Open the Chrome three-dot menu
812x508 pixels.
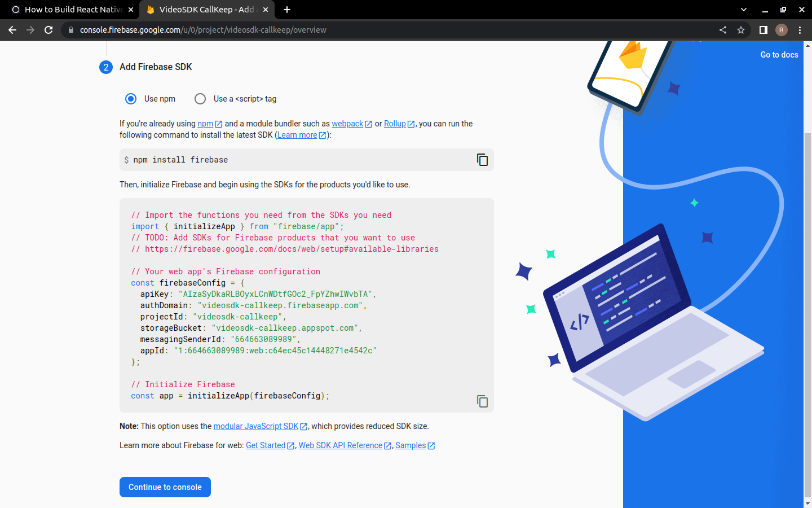click(800, 30)
